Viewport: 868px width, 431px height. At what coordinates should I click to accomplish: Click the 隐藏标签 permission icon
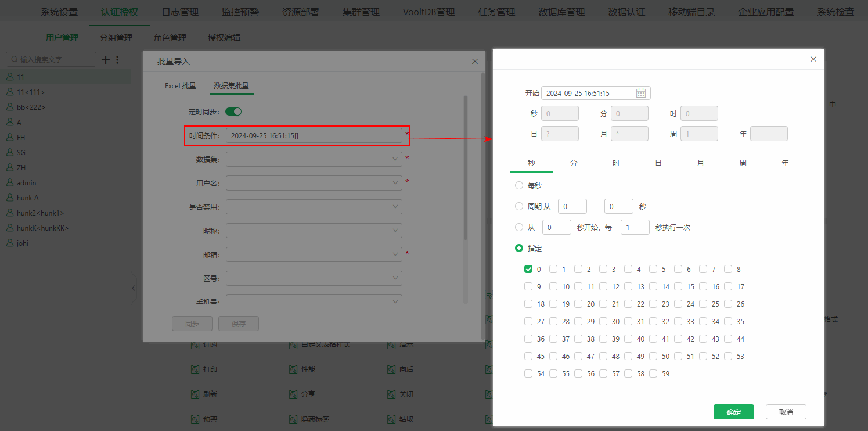294,419
